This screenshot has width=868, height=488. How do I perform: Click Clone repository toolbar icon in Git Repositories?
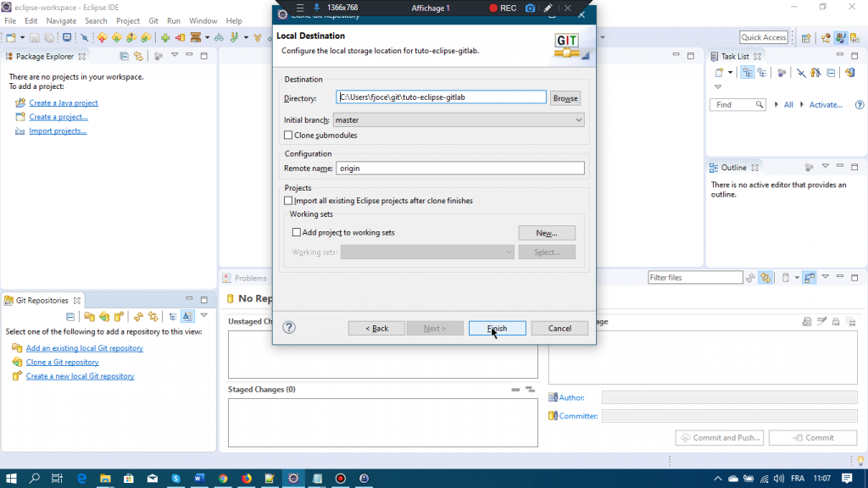(104, 317)
